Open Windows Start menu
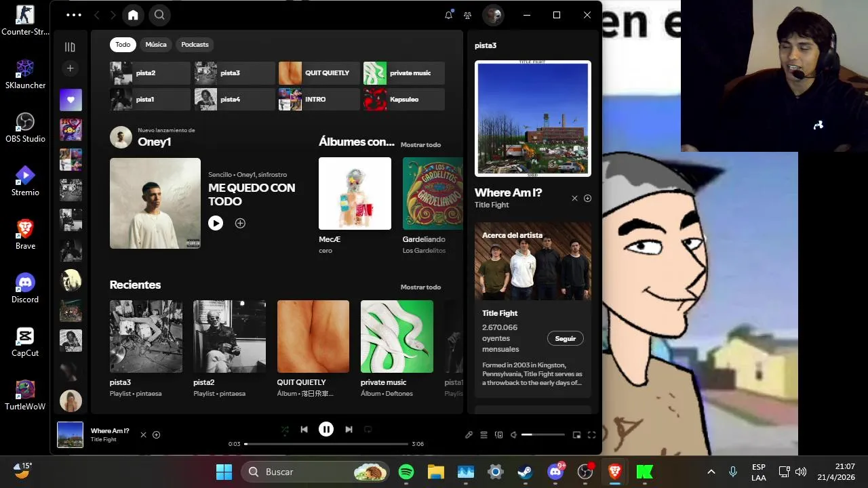The image size is (868, 488). tap(224, 472)
